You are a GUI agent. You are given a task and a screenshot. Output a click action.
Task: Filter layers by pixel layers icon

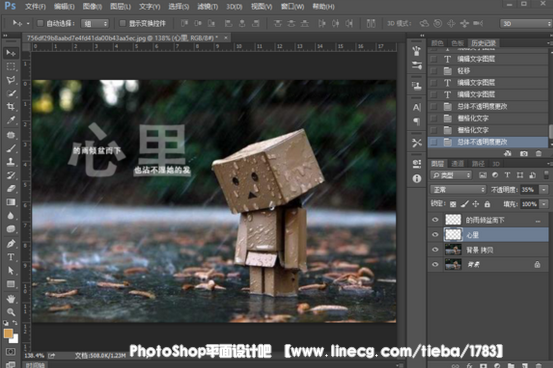(482, 175)
